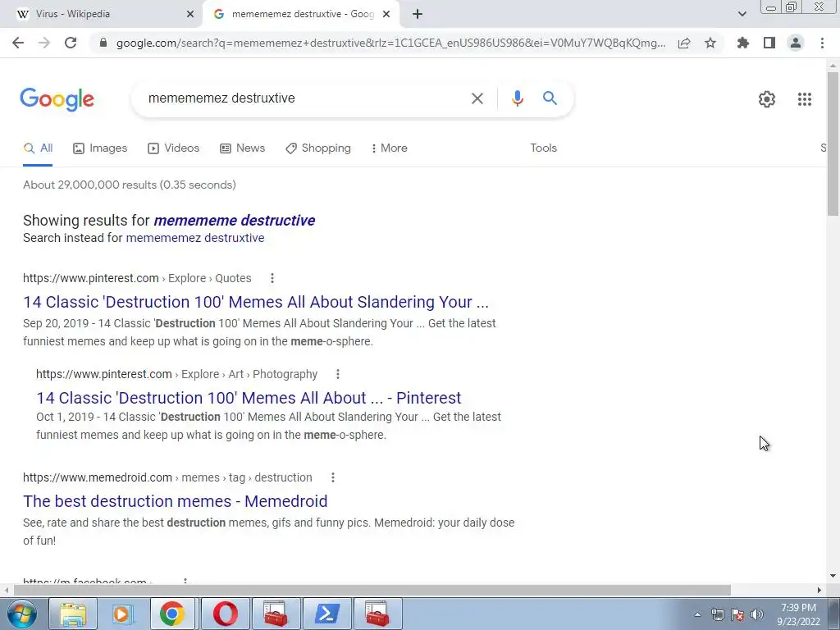
Task: Click the About 29,000,000 results text
Action: click(129, 185)
